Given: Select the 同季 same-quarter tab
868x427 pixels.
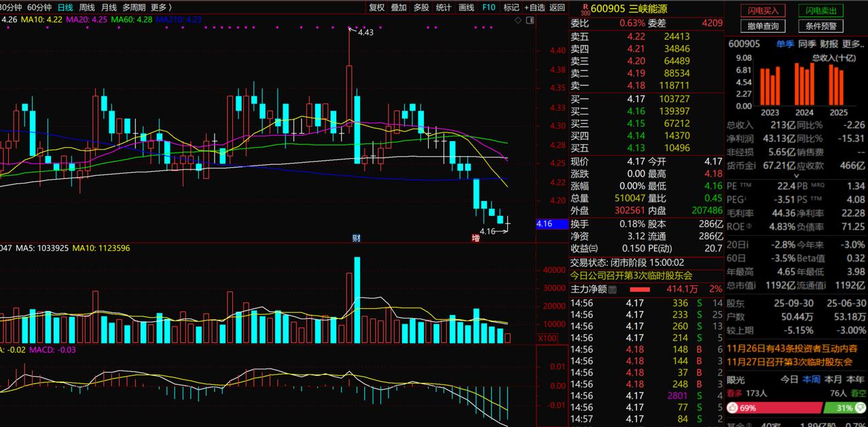Looking at the screenshot, I should coord(808,43).
